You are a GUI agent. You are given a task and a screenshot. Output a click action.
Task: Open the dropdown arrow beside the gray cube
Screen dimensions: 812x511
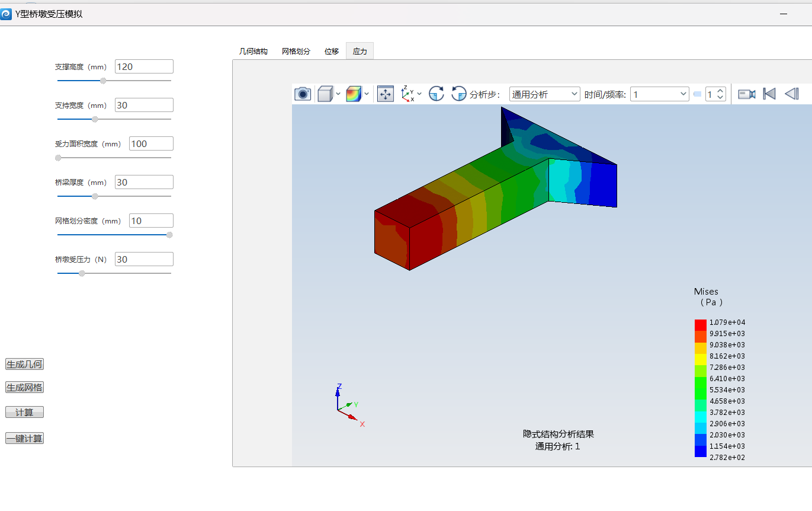[x=338, y=94]
